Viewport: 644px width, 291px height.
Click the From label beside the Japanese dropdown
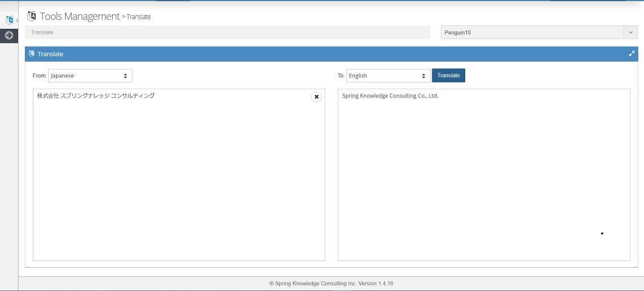(x=40, y=76)
